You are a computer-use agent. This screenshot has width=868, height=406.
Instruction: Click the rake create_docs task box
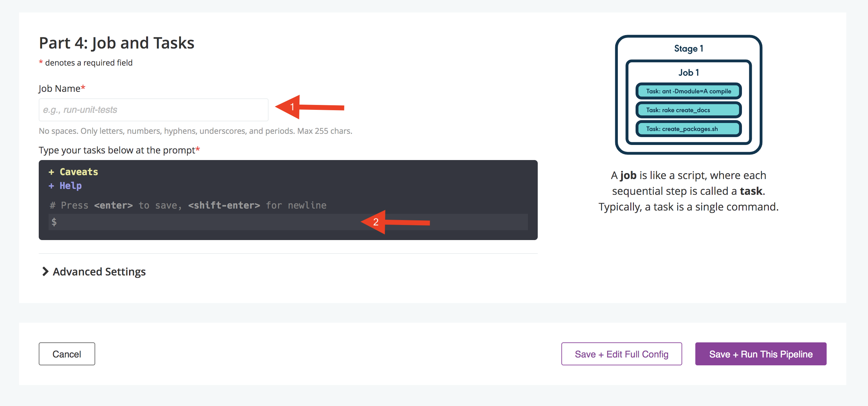[688, 110]
